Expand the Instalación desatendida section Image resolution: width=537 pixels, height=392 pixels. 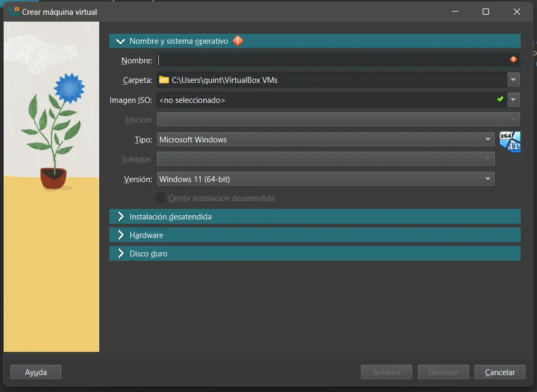121,217
